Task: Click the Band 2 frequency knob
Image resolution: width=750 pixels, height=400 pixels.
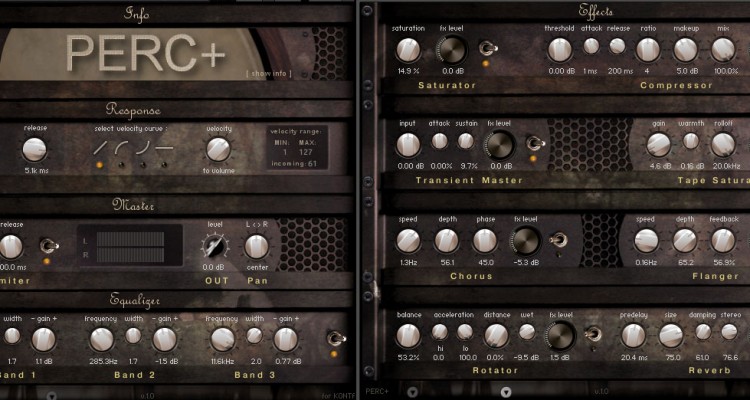Action: pos(100,339)
